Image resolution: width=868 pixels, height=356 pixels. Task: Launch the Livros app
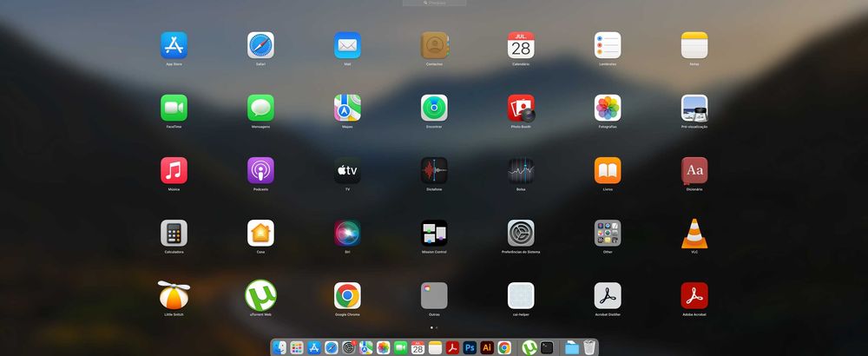click(x=608, y=170)
